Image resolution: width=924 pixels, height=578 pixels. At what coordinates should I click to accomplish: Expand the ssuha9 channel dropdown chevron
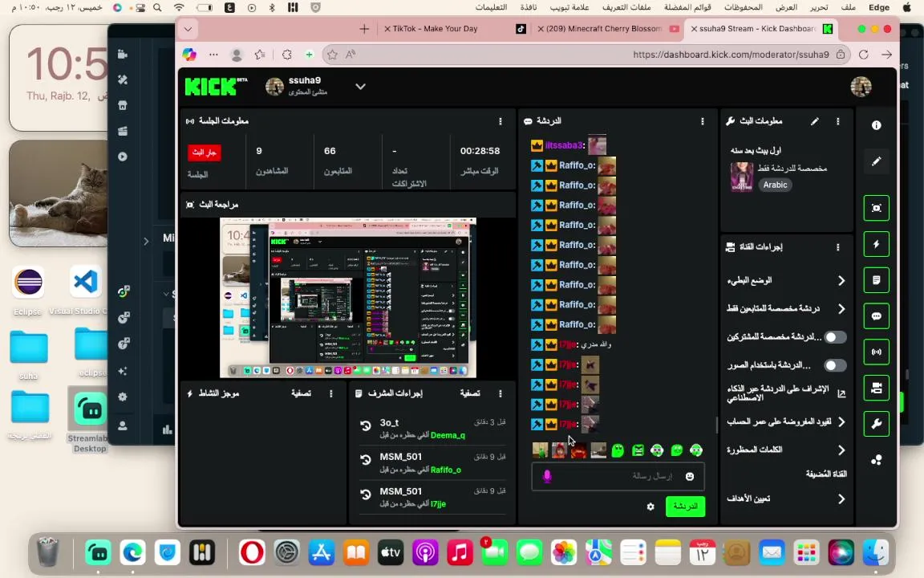[x=360, y=87]
